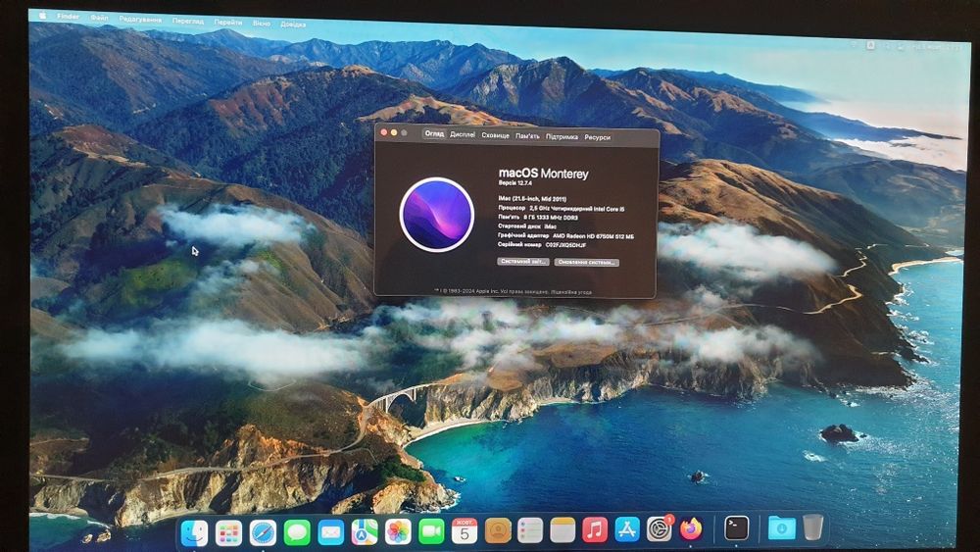Open the Ліцензійна угода link
980x552 pixels.
570,292
